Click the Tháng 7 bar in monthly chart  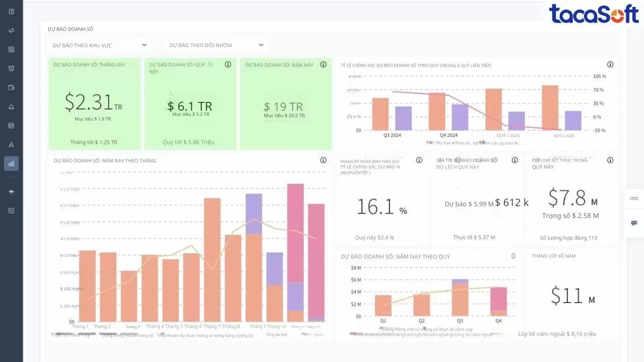tap(212, 260)
